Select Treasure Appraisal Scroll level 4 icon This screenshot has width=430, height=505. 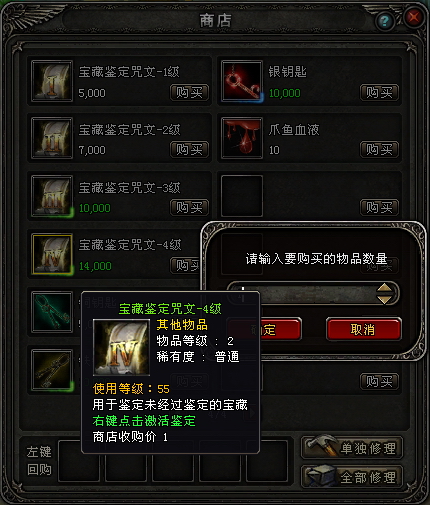(x=52, y=254)
